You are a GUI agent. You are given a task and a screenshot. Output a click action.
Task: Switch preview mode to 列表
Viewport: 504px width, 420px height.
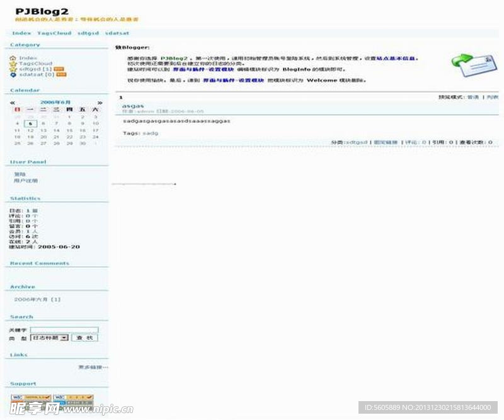point(493,97)
